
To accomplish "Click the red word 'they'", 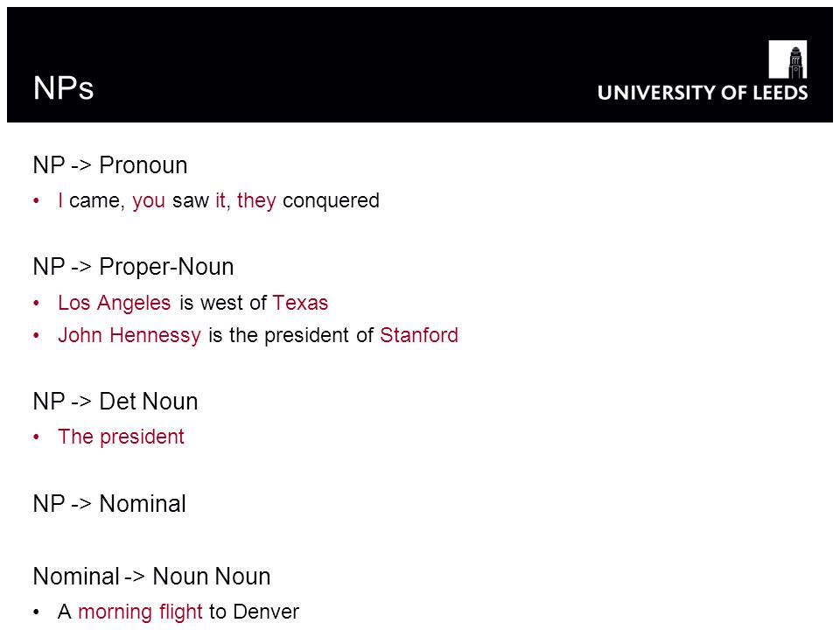I will (x=256, y=200).
